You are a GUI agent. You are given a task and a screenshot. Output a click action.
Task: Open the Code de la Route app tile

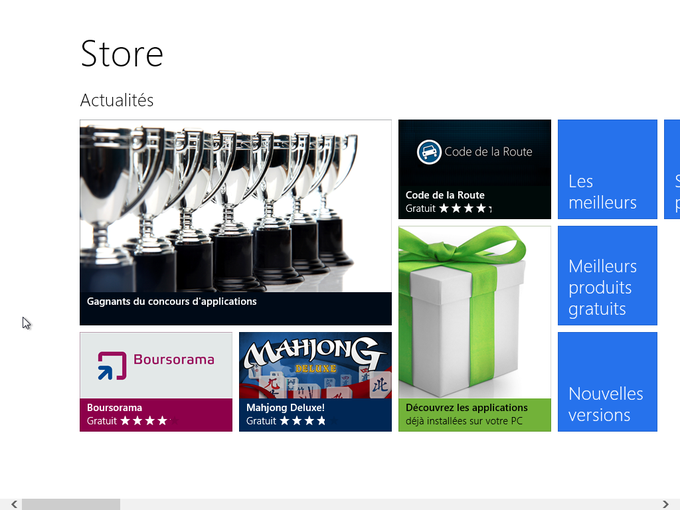coord(474,169)
